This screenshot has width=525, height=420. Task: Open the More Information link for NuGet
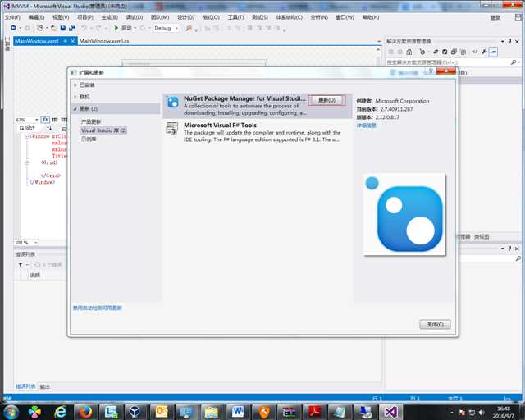pyautogui.click(x=367, y=126)
